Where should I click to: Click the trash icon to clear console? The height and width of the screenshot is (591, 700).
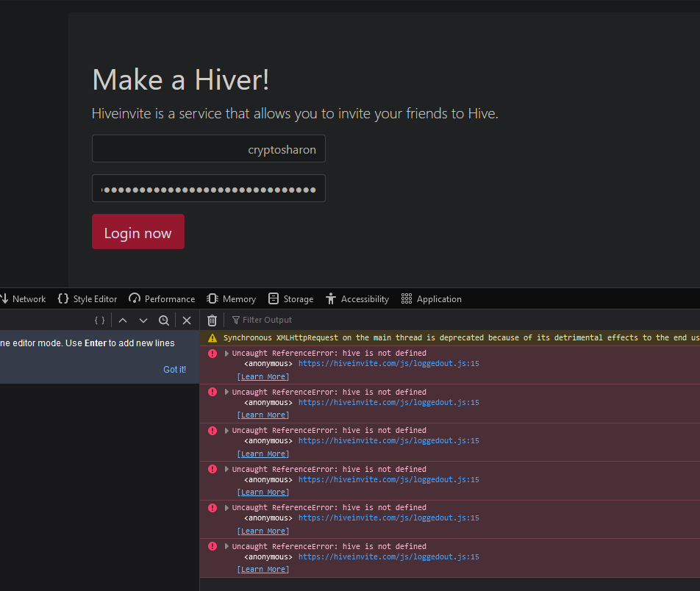point(212,320)
